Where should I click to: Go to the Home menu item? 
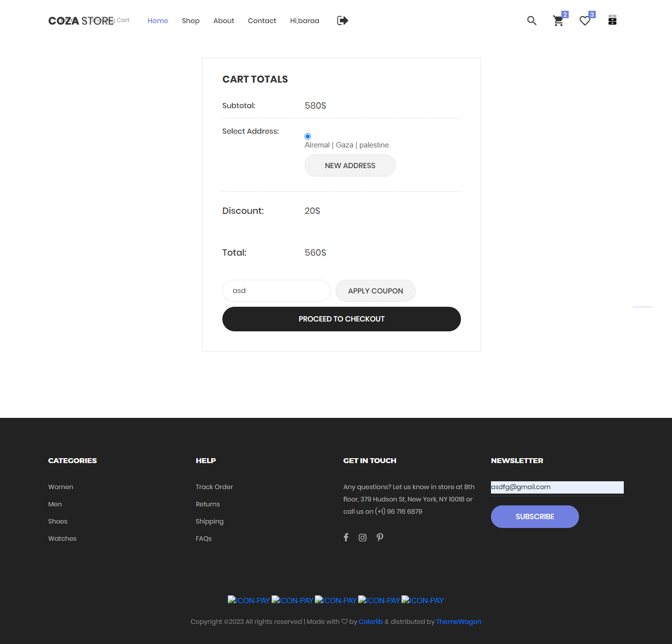158,21
